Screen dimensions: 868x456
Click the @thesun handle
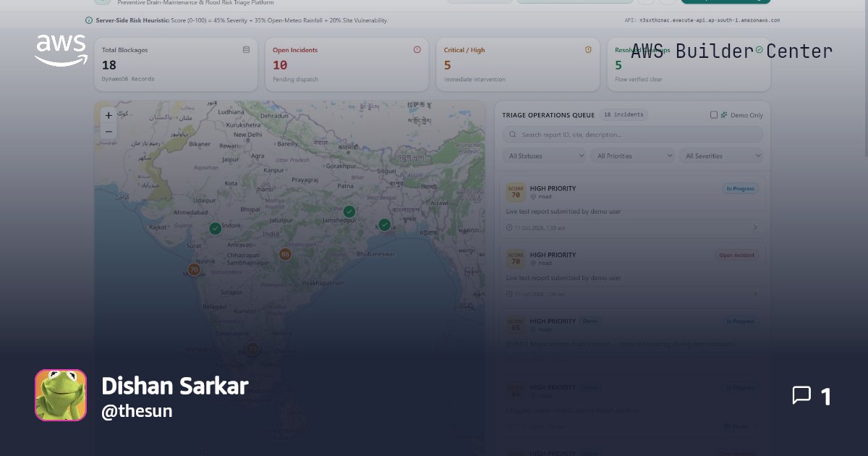(137, 412)
